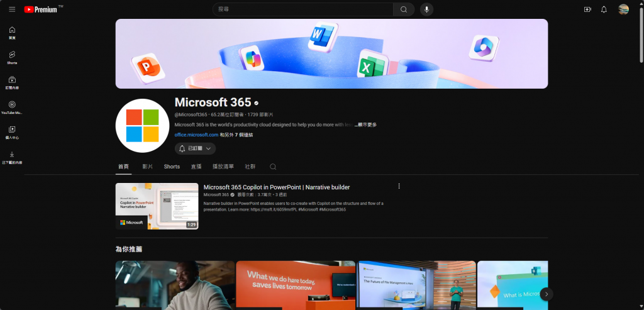Start voice search with microphone

click(426, 9)
